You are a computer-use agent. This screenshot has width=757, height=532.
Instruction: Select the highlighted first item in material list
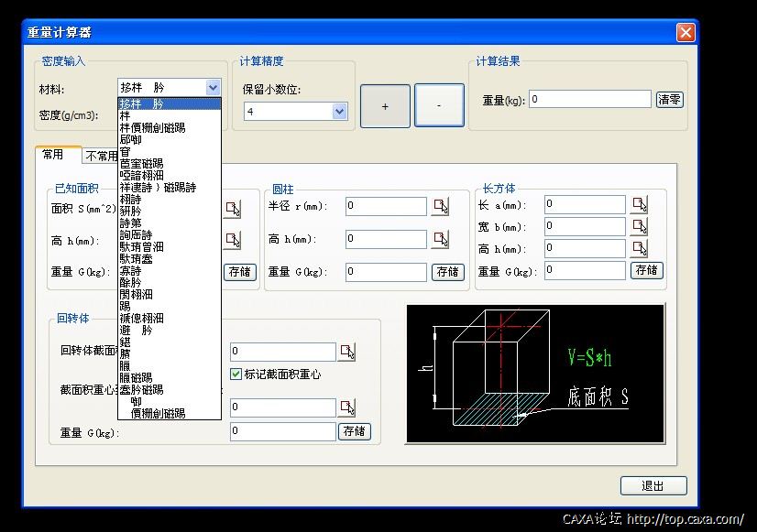click(170, 103)
